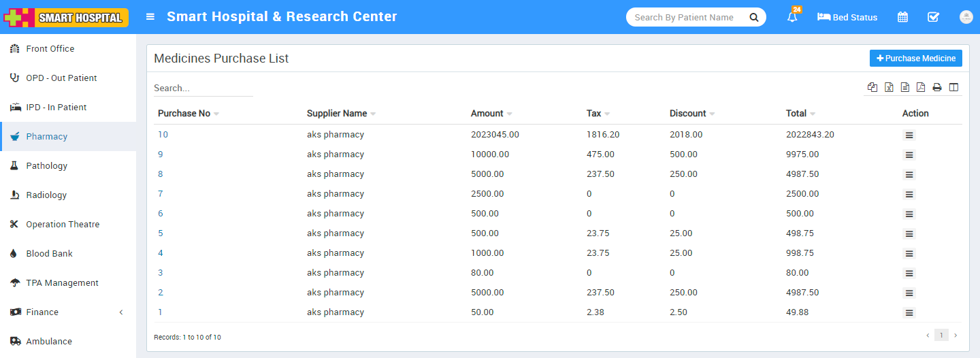Click the table Search field
This screenshot has width=980, height=358.
(x=203, y=88)
